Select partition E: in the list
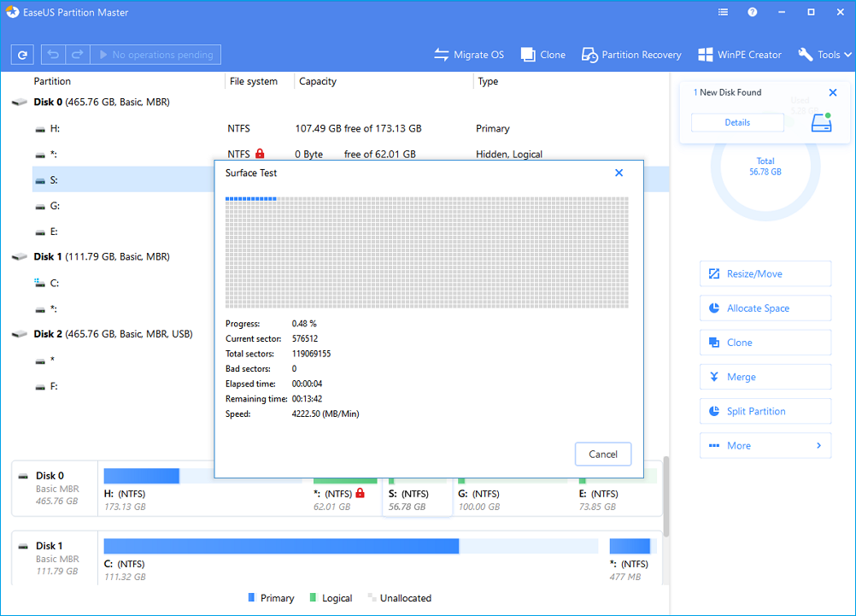Screen dimensions: 856x616 [x=123, y=232]
